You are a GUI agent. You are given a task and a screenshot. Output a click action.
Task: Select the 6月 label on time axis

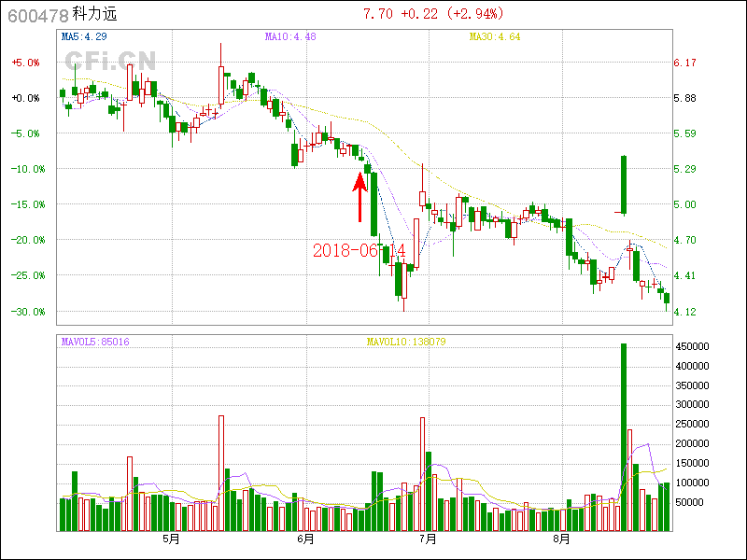coord(305,539)
